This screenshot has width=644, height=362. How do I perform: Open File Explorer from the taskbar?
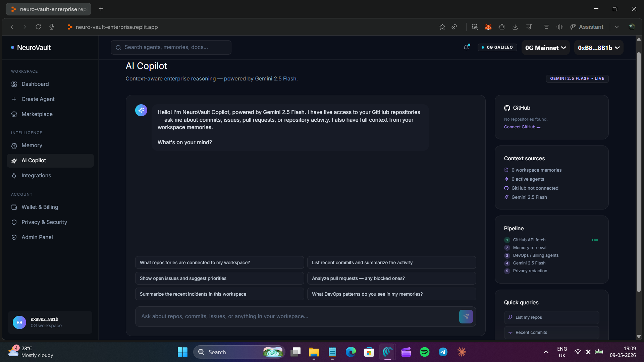pos(314,352)
